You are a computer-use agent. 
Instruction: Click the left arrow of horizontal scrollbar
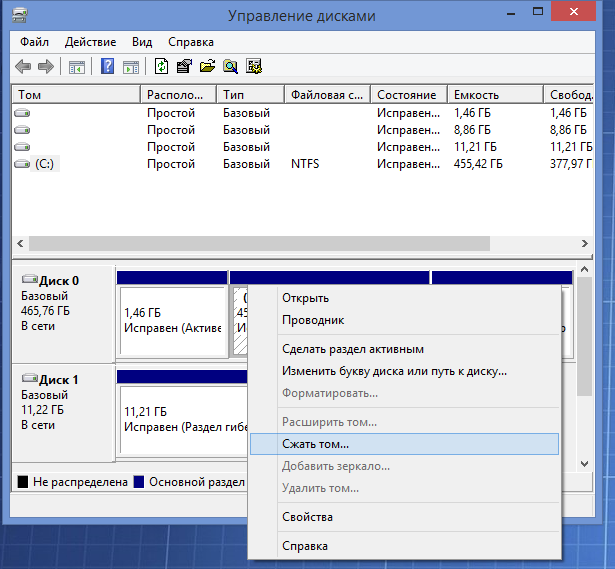tap(20, 244)
